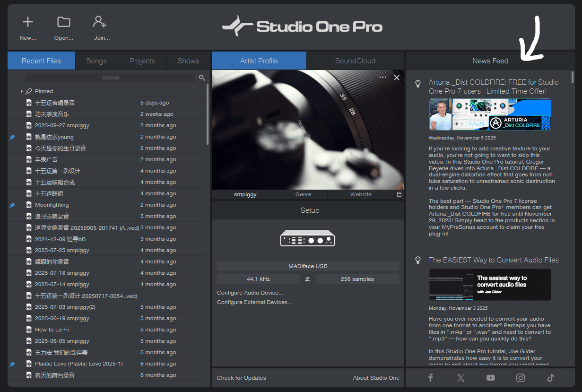Open the Facebook social icon

pos(430,377)
